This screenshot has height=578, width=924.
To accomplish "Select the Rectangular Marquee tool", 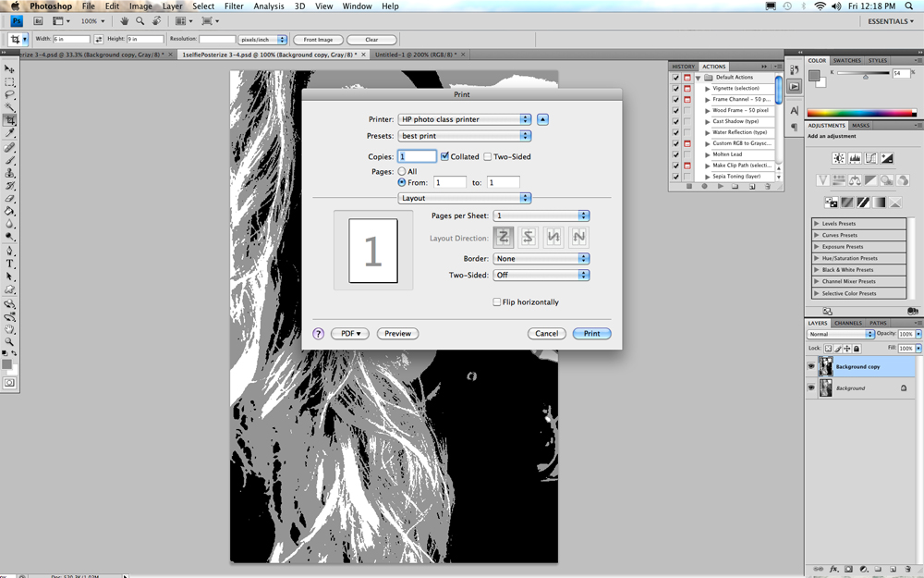I will click(9, 82).
